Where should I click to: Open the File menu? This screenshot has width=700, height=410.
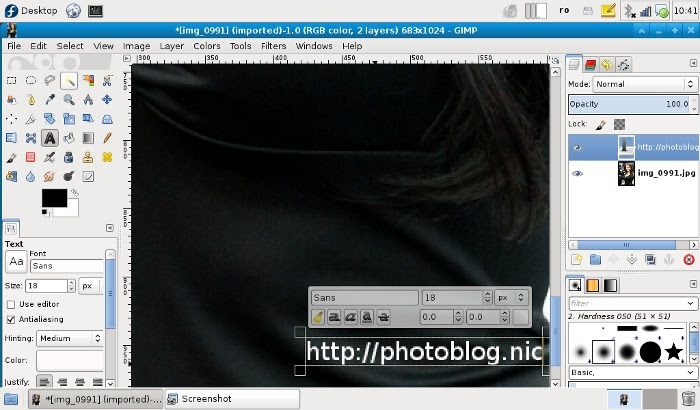pos(14,46)
